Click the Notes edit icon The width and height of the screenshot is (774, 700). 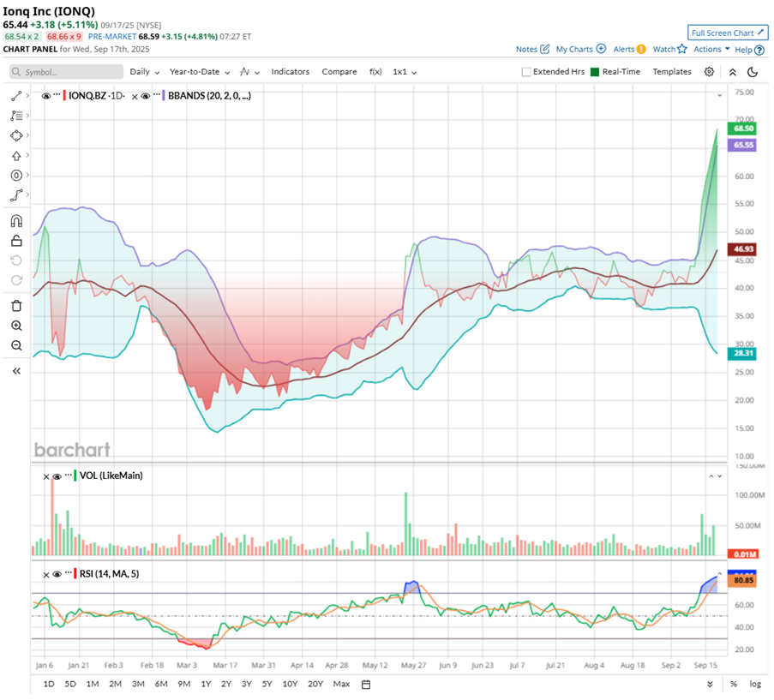point(545,49)
